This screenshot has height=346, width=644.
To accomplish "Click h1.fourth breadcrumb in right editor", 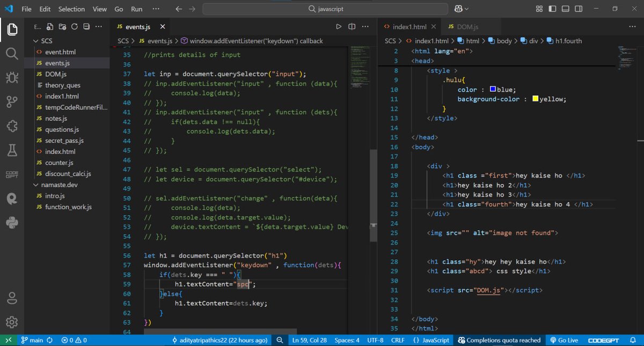I will click(x=563, y=41).
